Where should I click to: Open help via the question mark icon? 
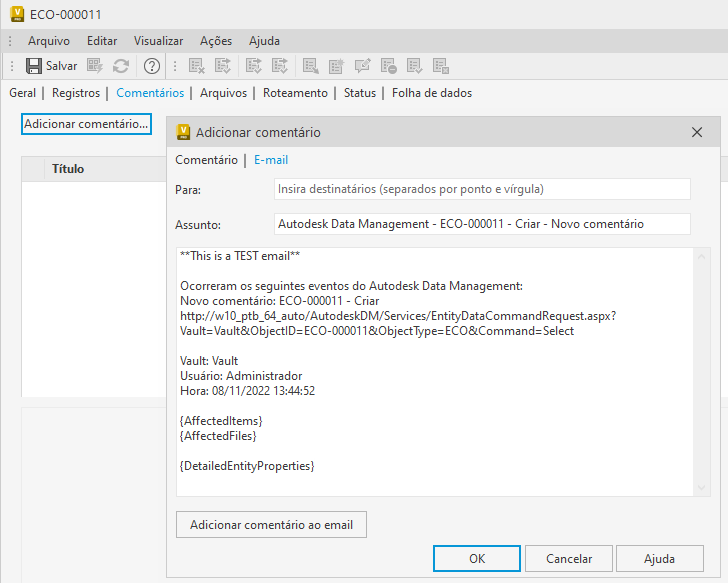[x=152, y=66]
